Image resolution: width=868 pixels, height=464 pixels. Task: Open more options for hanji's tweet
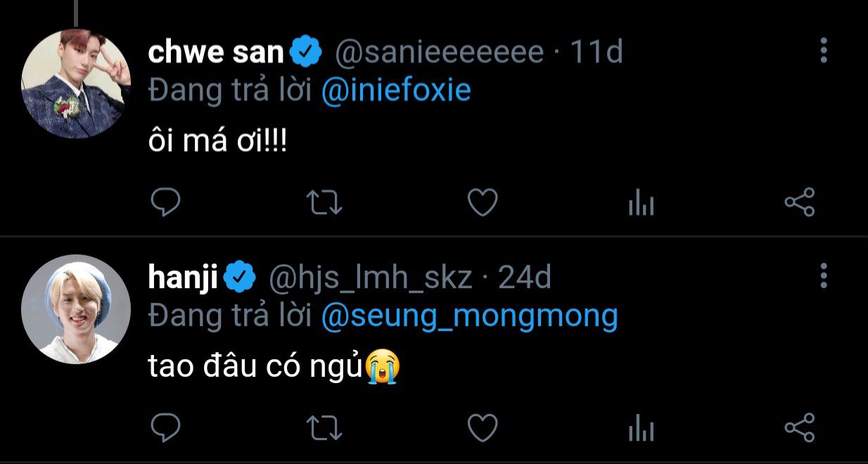(824, 276)
